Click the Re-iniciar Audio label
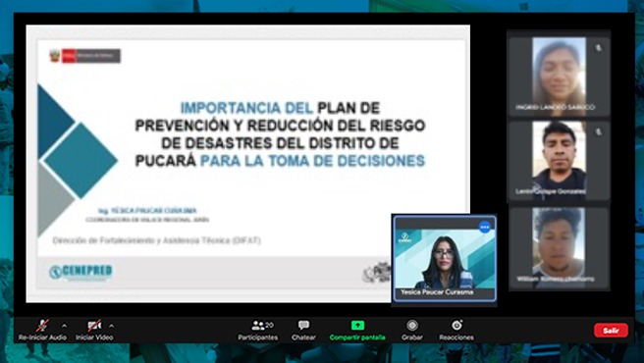 pos(42,337)
